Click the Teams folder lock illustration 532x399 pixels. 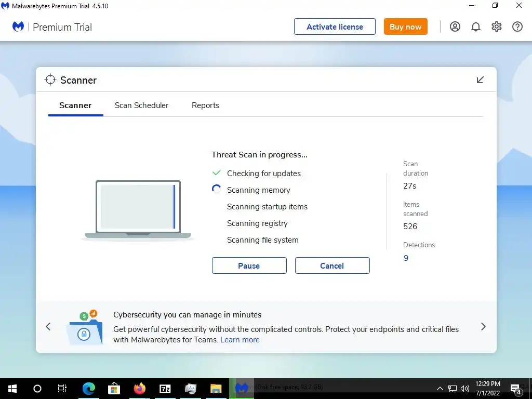coord(84,327)
